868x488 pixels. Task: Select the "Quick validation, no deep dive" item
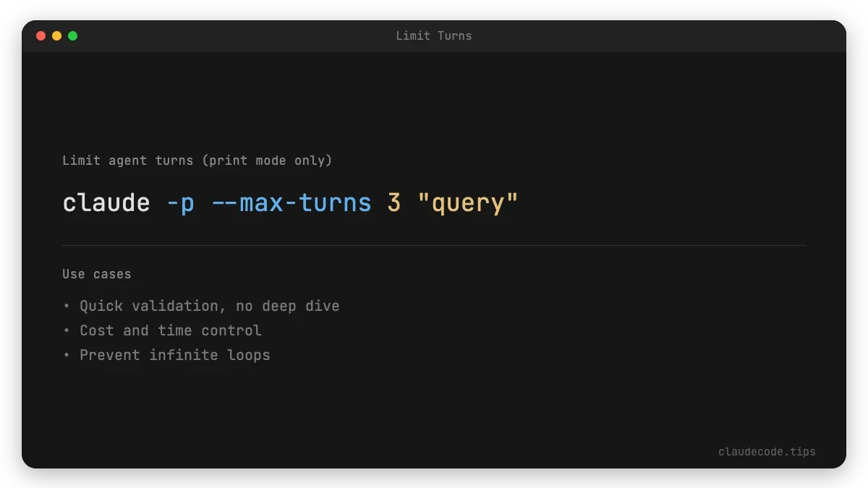click(209, 306)
